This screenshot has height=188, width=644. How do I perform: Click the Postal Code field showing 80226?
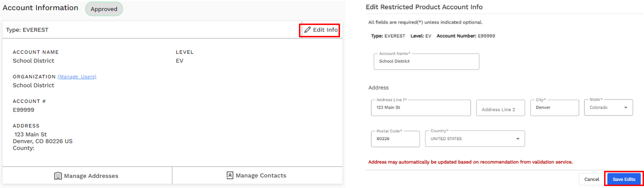pos(395,138)
